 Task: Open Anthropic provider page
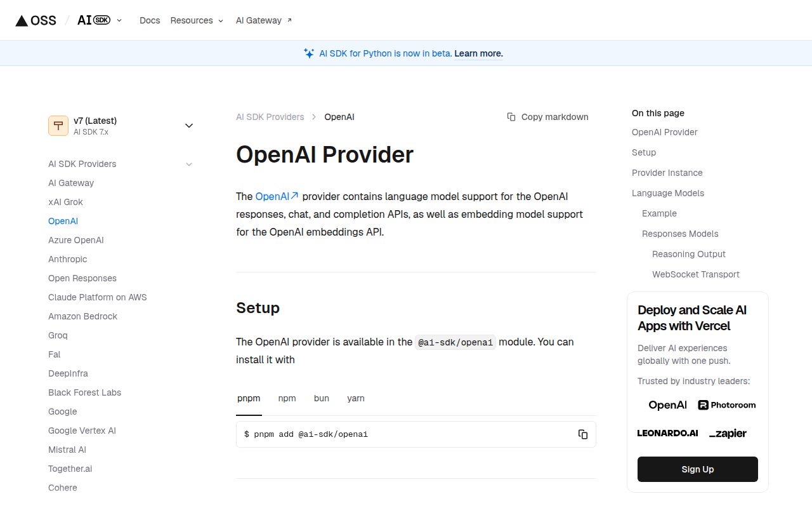pos(67,259)
